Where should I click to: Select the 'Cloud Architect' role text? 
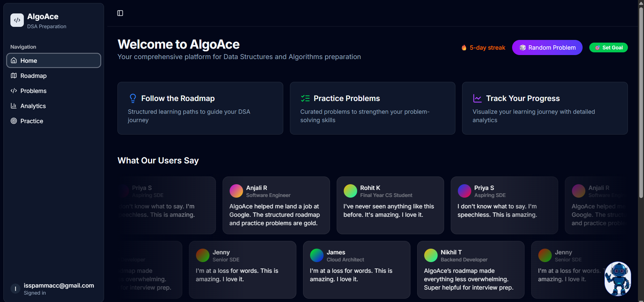(x=345, y=260)
